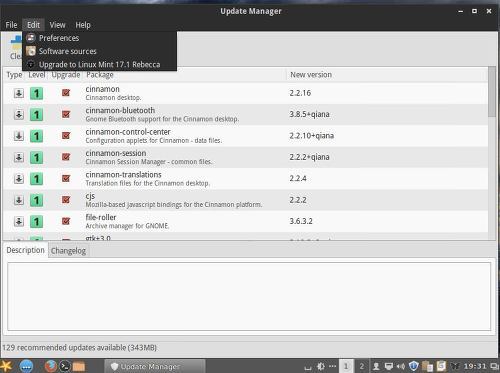
Task: Select the cjs package name
Action: coord(90,196)
